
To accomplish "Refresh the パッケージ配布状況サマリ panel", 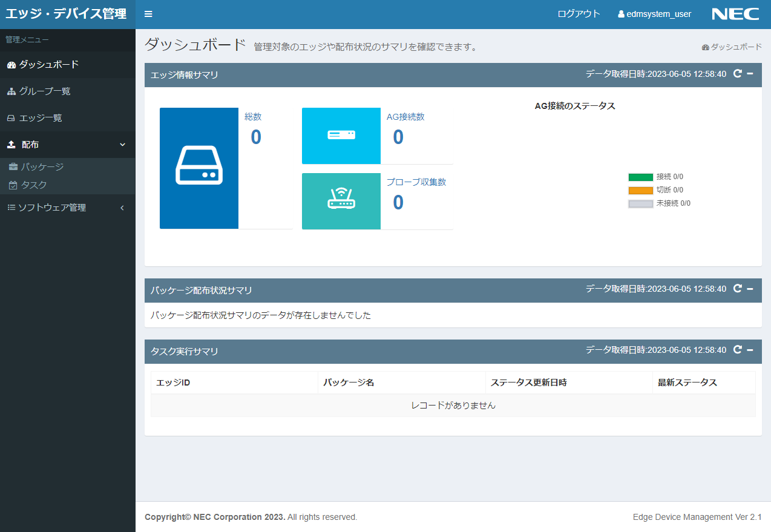I will tap(737, 289).
